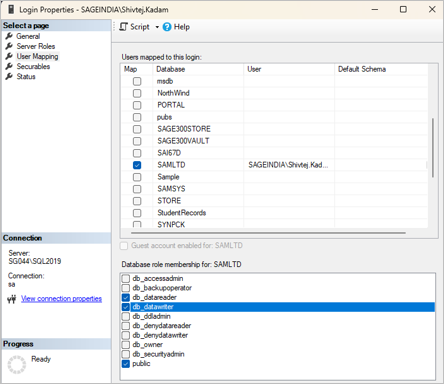Click the wrench icon beside Server Roles
Screen dimensions: 444x384
(9, 46)
